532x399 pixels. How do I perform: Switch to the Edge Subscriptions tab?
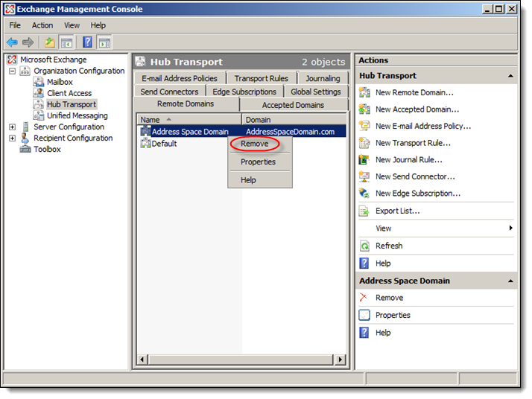pos(244,92)
